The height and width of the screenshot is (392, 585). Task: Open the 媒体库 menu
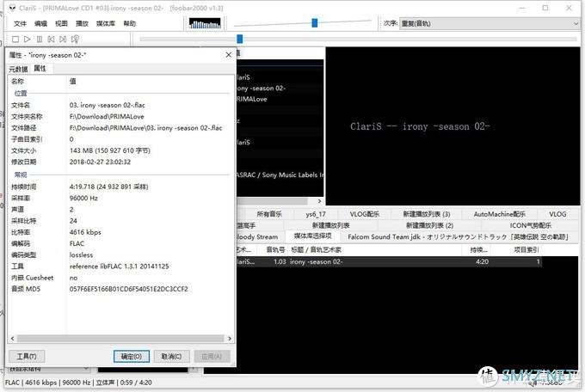pos(106,23)
